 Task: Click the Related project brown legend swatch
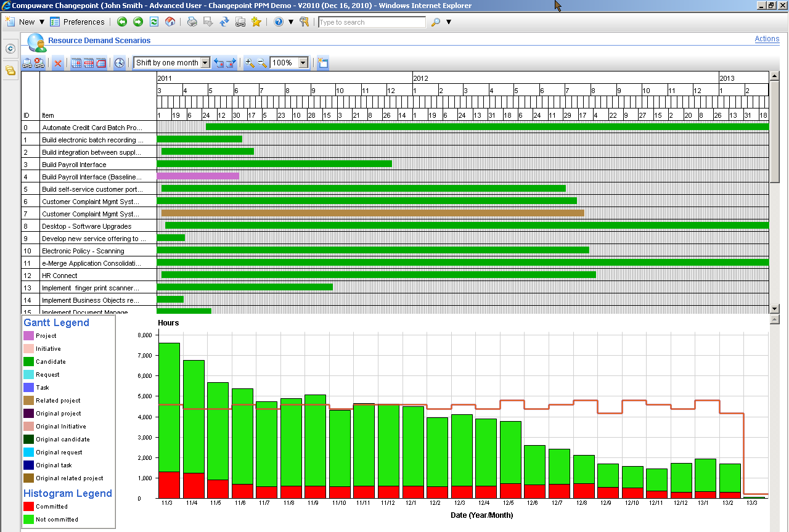28,401
